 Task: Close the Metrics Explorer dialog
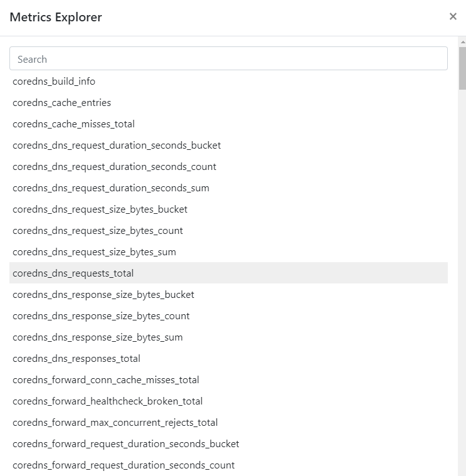tap(453, 16)
